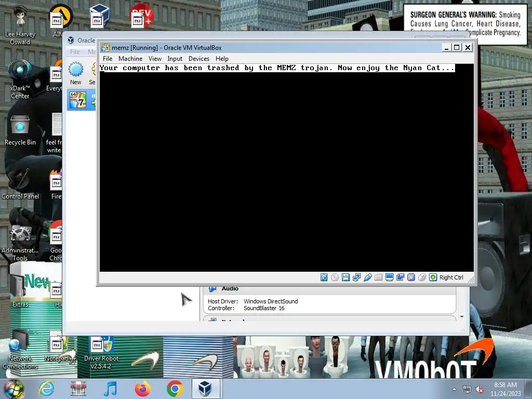The image size is (532, 399).
Task: Click the New button in VirtualBox Manager
Action: click(x=76, y=73)
